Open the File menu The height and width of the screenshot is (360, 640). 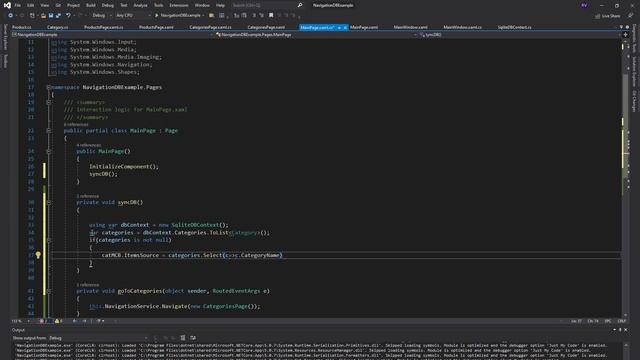[18, 5]
